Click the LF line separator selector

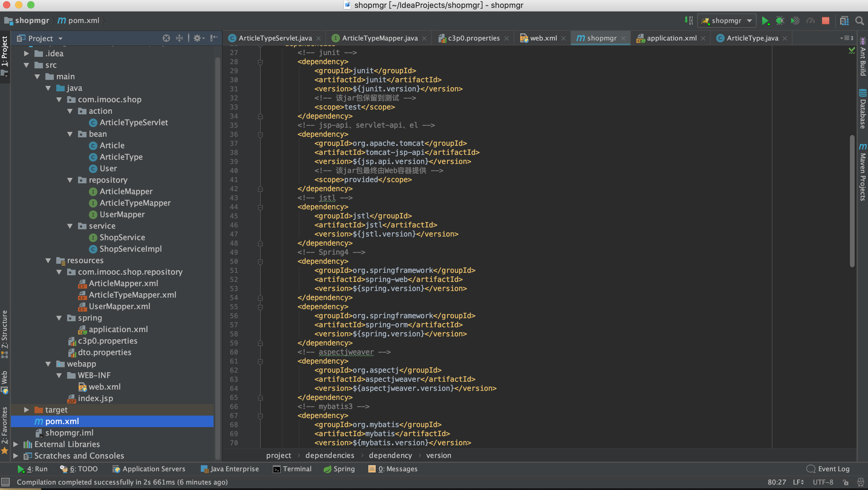tap(798, 482)
